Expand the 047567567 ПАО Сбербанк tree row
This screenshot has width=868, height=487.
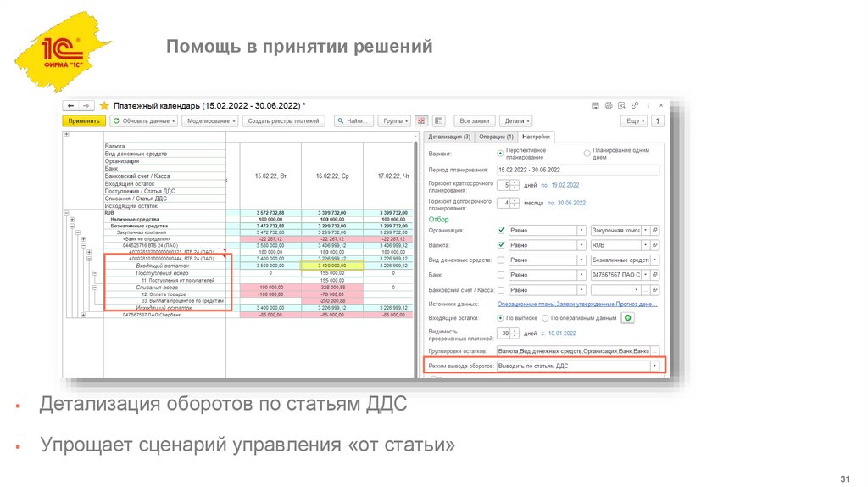pyautogui.click(x=83, y=315)
